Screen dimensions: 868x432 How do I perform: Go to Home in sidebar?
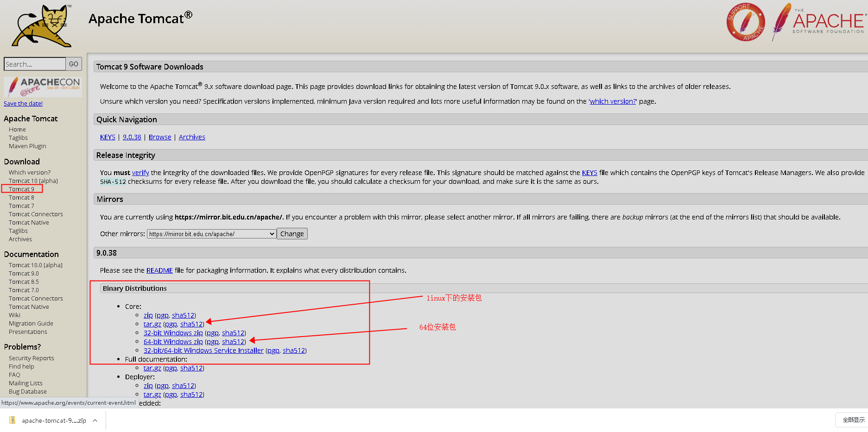(x=17, y=130)
